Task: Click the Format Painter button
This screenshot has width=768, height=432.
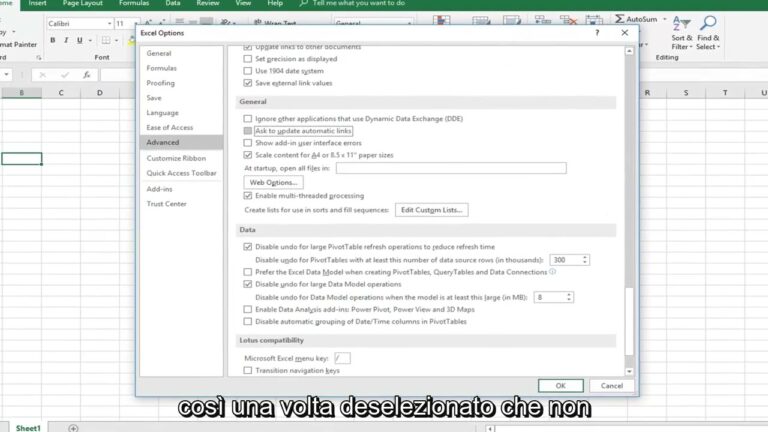Action: coord(19,45)
